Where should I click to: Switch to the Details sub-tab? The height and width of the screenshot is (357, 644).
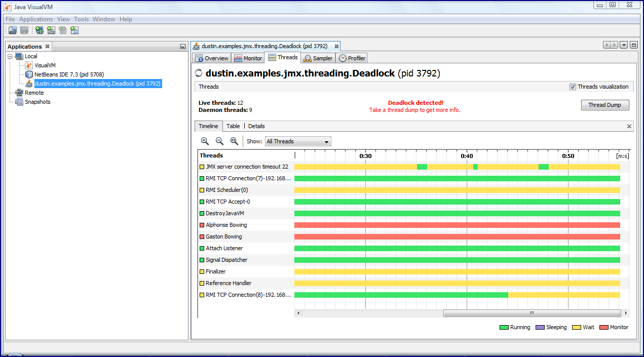pyautogui.click(x=256, y=126)
